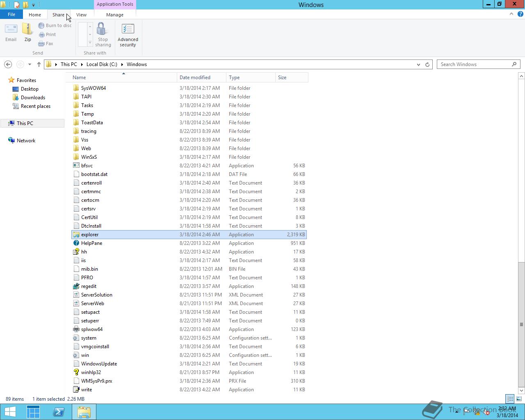Refresh the Windows folder view

[427, 64]
